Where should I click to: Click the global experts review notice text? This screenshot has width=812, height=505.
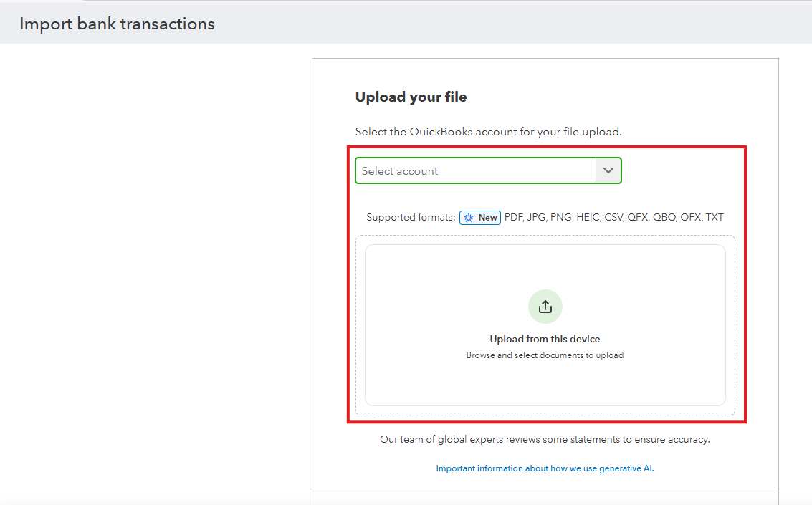(x=545, y=439)
